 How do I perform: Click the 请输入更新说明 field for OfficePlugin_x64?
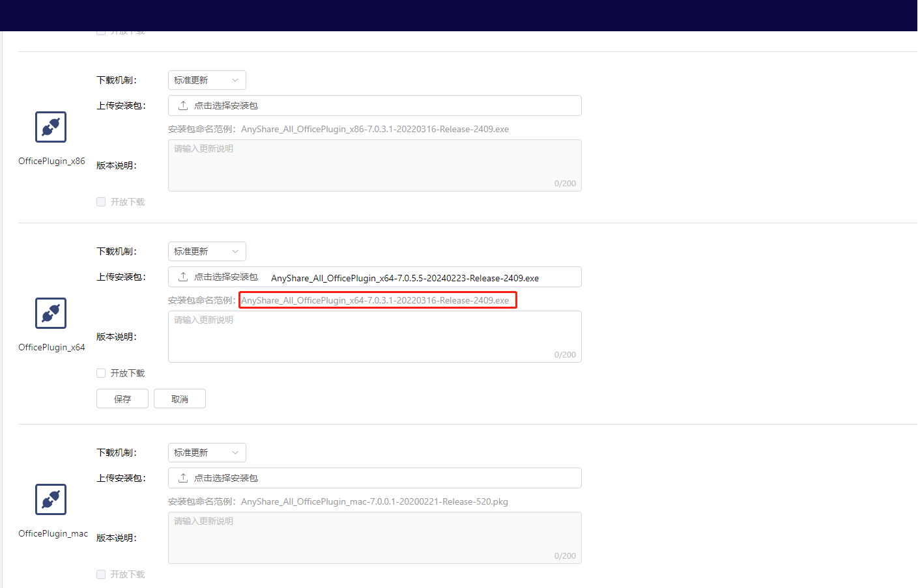(375, 336)
